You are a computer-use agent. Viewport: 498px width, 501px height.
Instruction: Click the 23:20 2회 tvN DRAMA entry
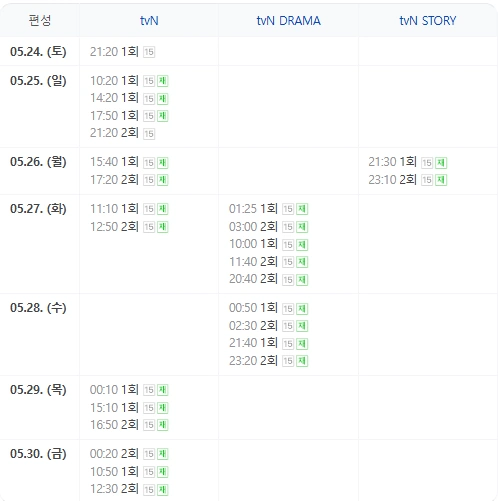coord(253,361)
